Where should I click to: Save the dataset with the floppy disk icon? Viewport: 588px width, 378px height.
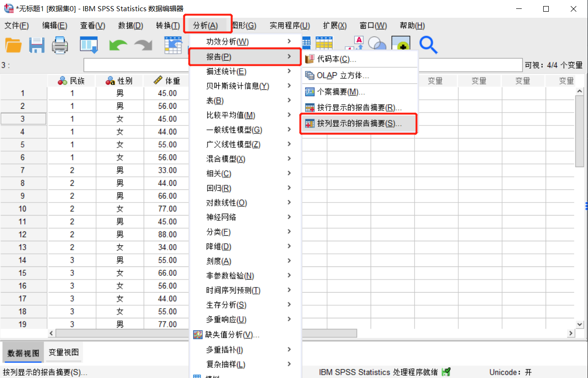[37, 45]
